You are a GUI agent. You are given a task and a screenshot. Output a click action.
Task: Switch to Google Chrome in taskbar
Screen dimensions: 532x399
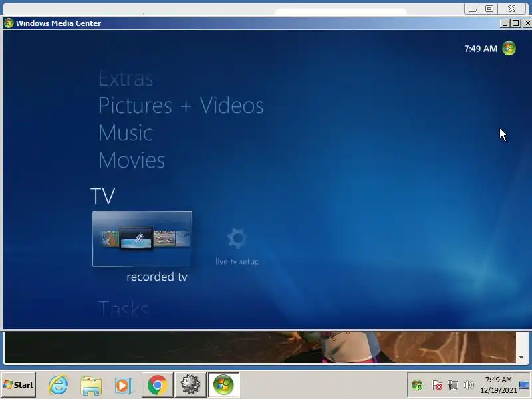(x=157, y=385)
